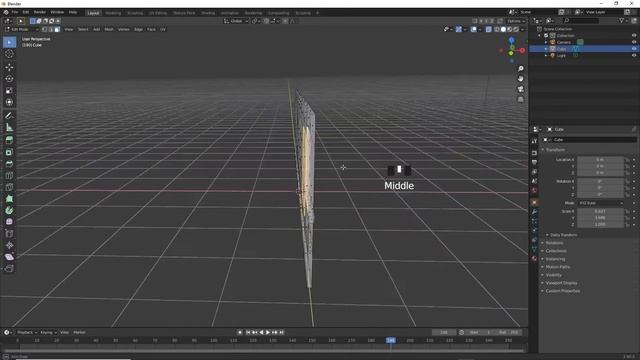
Task: Open the Options dropdown in viewport
Action: [x=516, y=21]
